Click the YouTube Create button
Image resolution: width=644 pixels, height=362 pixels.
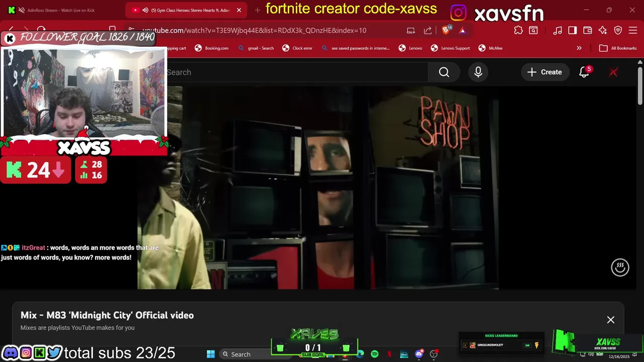544,72
